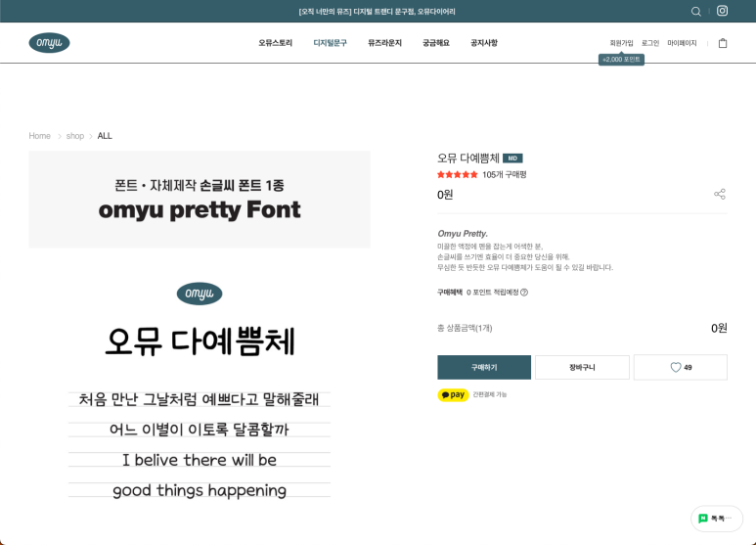756x545 pixels.
Task: Click the omyu pretty Font banner image
Action: tap(200, 200)
